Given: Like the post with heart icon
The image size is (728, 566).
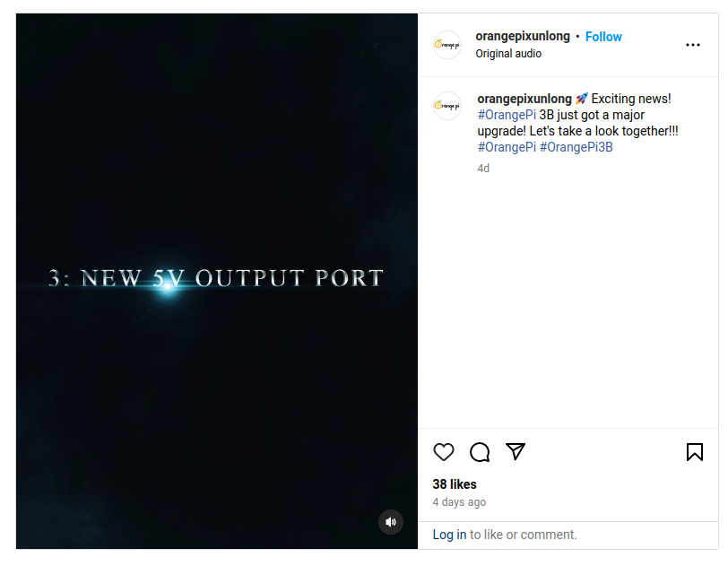Looking at the screenshot, I should point(444,452).
